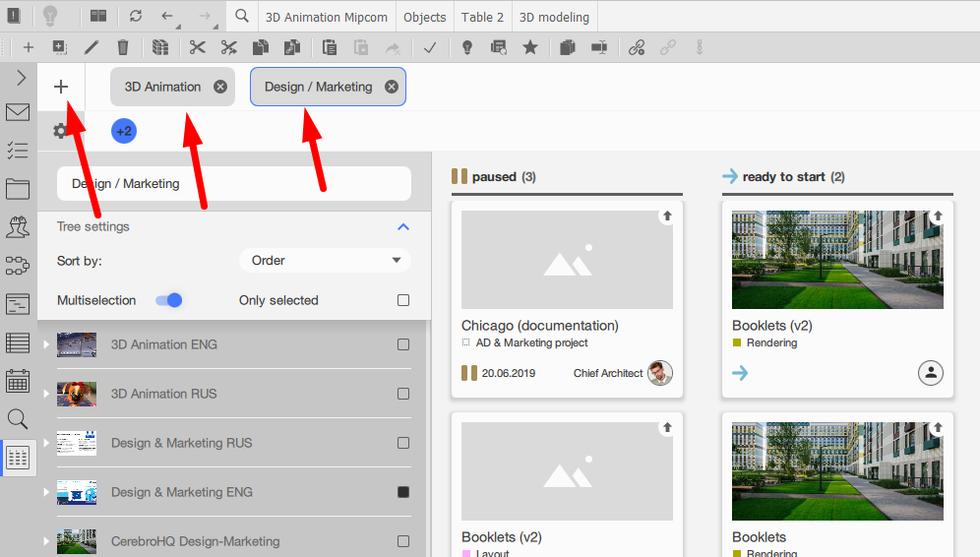This screenshot has width=980, height=557.
Task: Click the 3D Animation RUS thumbnail
Action: pos(77,394)
